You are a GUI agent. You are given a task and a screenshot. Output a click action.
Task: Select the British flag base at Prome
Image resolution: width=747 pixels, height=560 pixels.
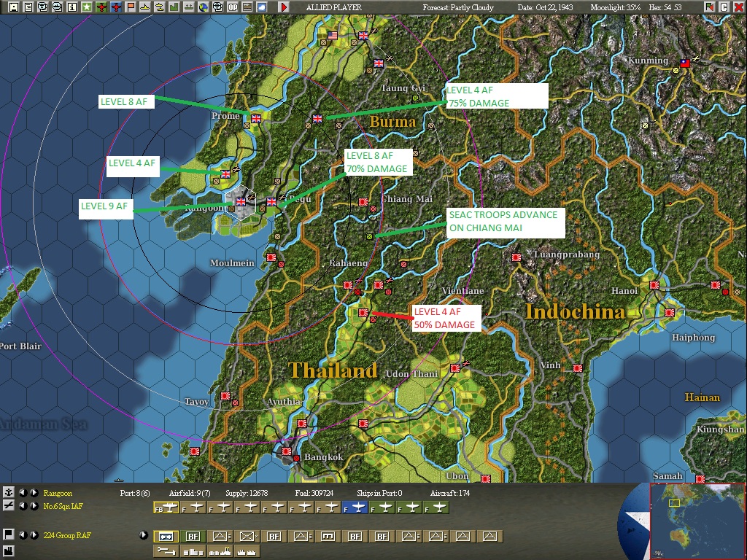coord(256,119)
